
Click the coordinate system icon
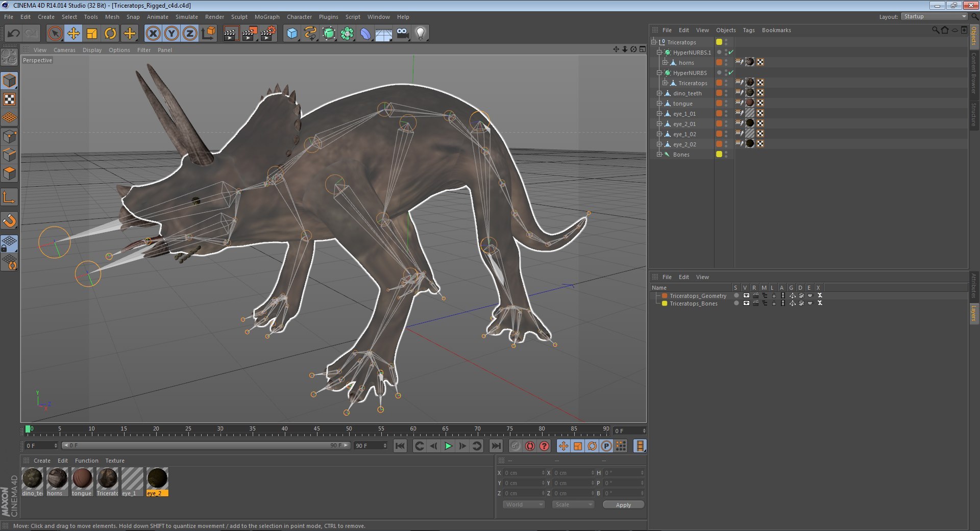coord(209,34)
